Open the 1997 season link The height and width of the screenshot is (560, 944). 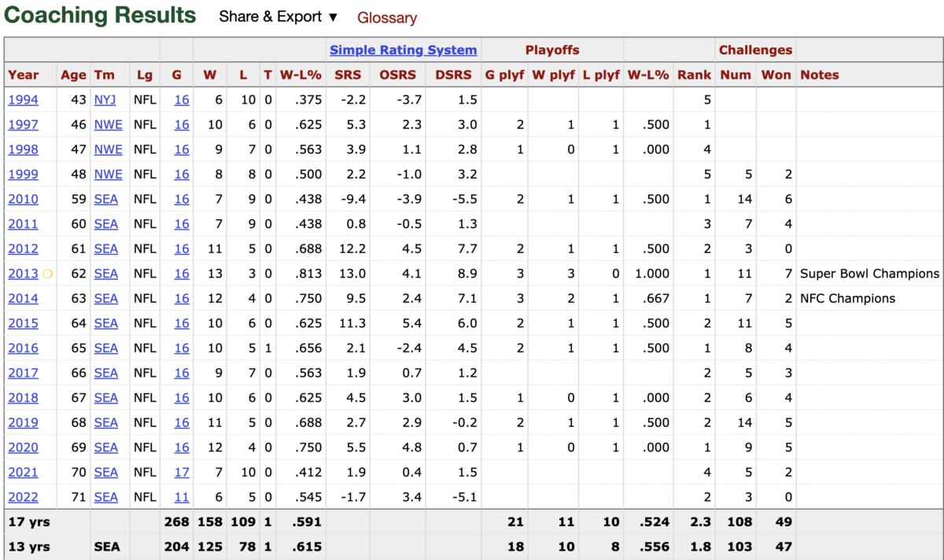[x=23, y=124]
